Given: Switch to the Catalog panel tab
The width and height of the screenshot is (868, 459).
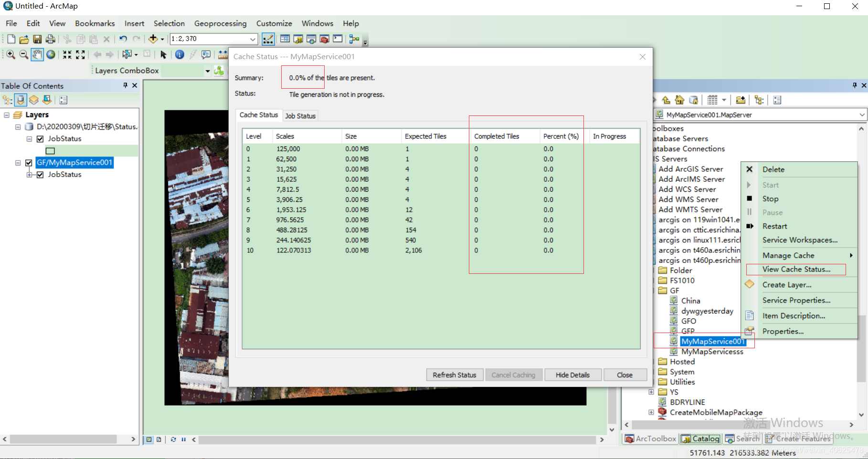Looking at the screenshot, I should click(700, 439).
